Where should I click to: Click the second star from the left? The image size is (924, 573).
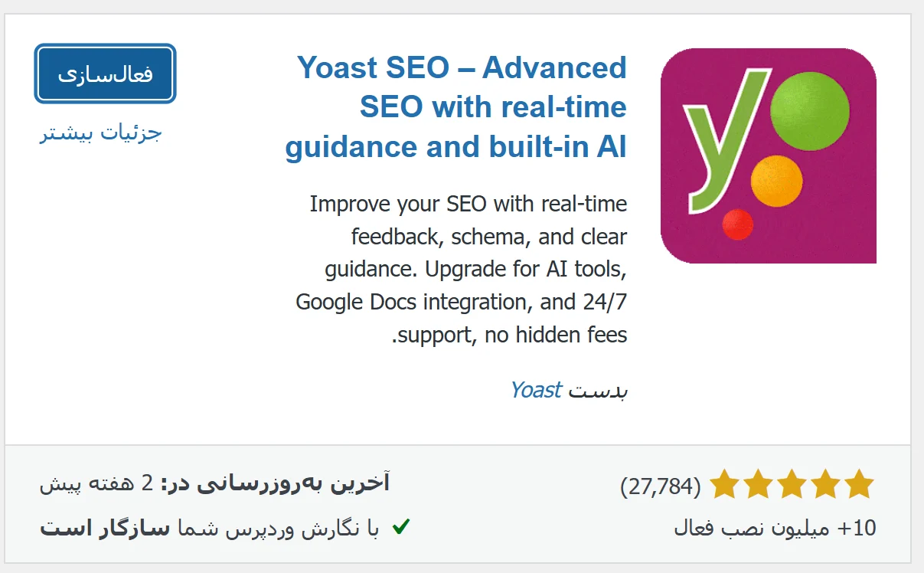click(759, 485)
